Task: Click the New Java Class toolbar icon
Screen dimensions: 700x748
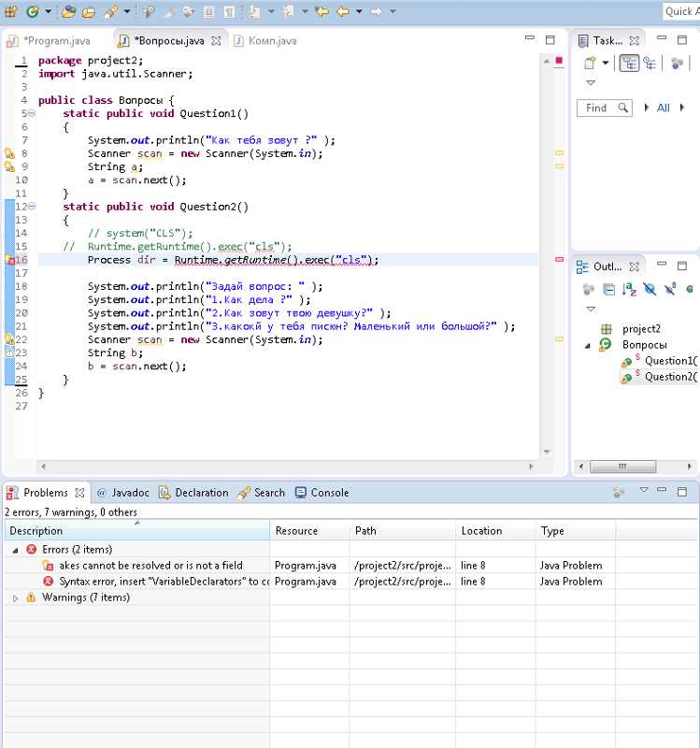Action: [x=33, y=11]
